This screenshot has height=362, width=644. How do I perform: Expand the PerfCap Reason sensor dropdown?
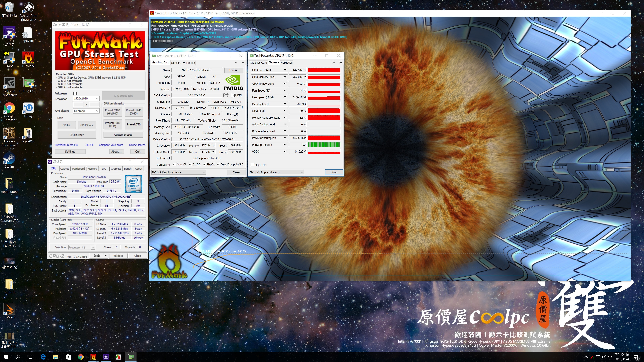pyautogui.click(x=284, y=145)
